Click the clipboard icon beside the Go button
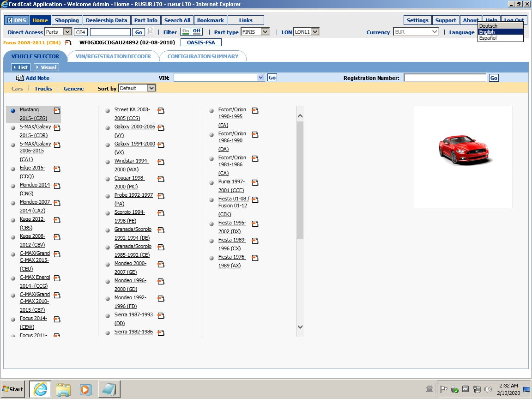The image size is (532, 399). coord(150,30)
